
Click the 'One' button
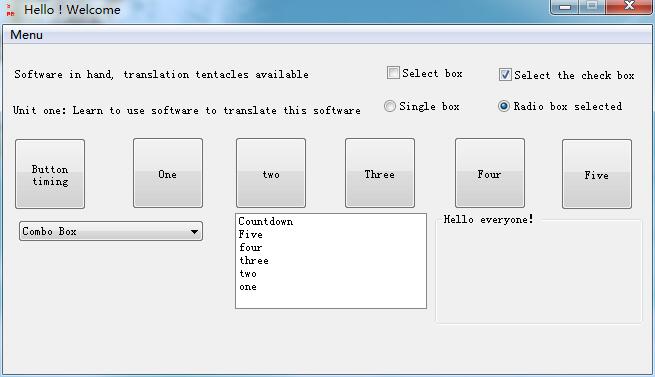click(x=168, y=173)
